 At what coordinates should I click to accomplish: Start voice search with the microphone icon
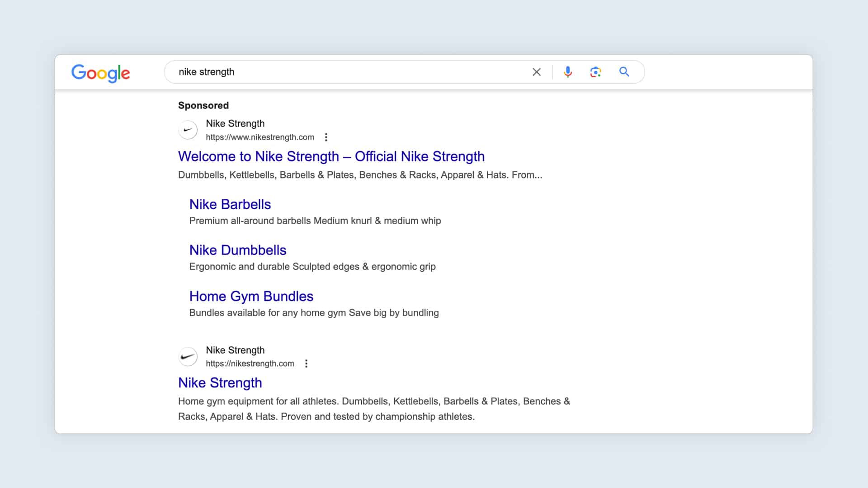568,72
